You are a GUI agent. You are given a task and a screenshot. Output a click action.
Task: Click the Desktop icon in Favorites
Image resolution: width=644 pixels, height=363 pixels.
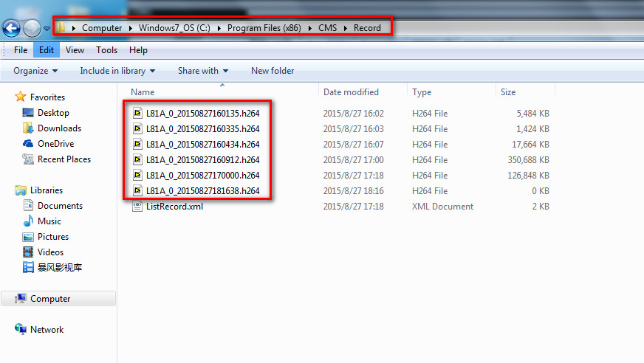(x=28, y=112)
